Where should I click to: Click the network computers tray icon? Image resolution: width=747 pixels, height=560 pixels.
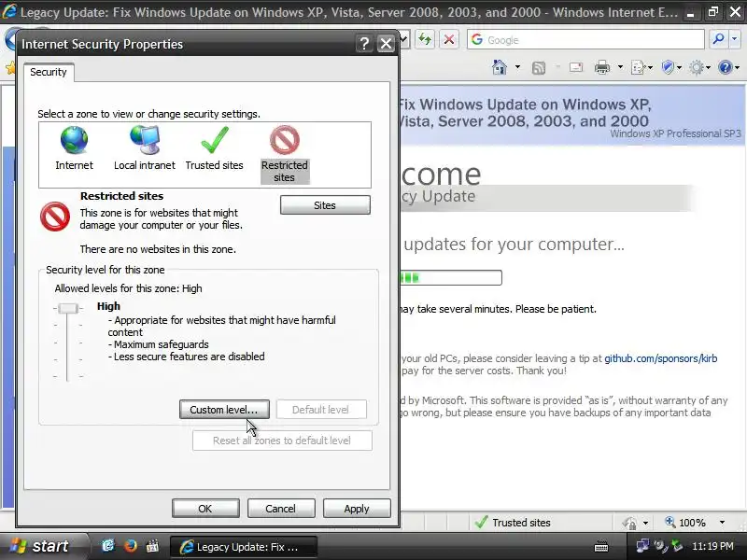pyautogui.click(x=642, y=546)
